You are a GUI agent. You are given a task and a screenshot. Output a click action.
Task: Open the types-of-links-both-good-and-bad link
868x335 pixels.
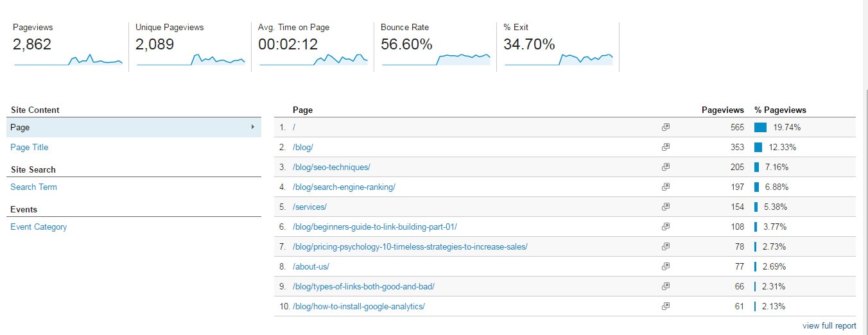[x=364, y=286]
